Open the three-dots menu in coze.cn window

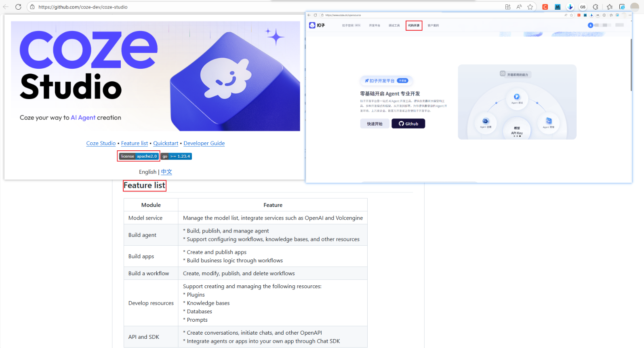pos(629,15)
